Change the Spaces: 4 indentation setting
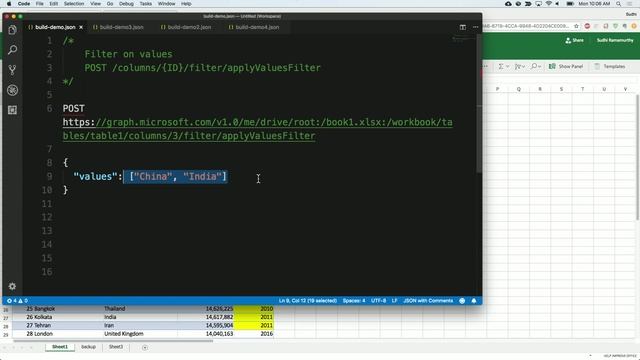Image resolution: width=640 pixels, height=360 pixels. (x=354, y=301)
